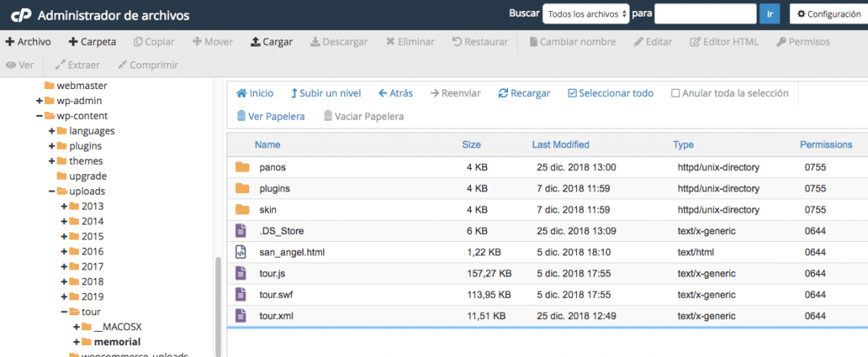The image size is (868, 357).
Task: Expand the __MACOSX tree folder
Action: tap(77, 326)
